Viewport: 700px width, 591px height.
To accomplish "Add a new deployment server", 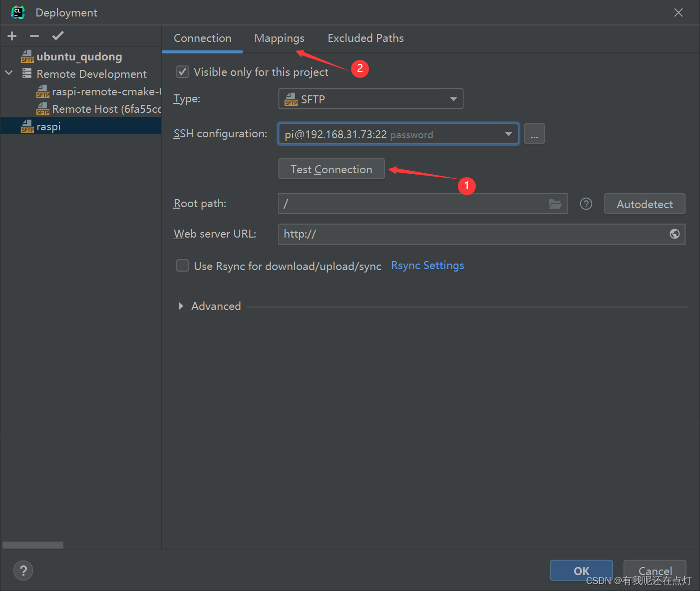I will tap(11, 35).
